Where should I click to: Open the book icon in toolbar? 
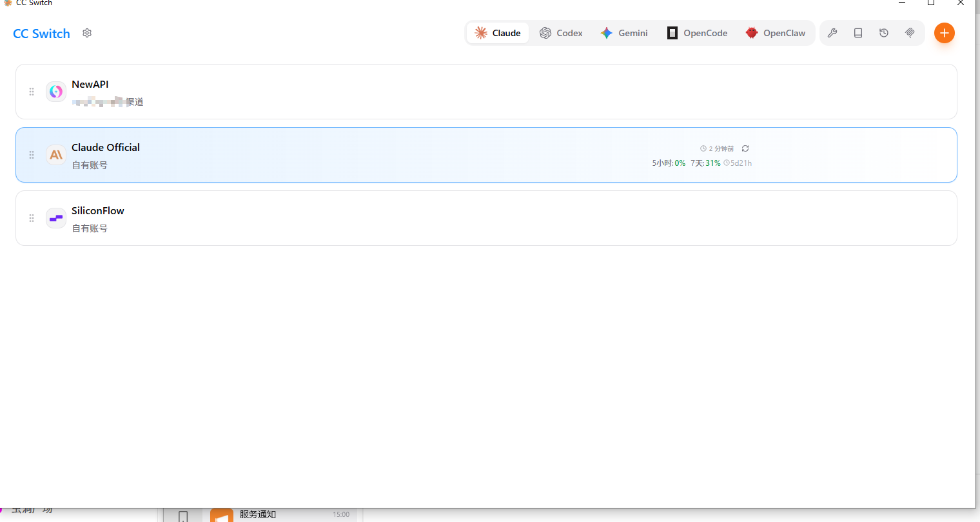point(858,33)
